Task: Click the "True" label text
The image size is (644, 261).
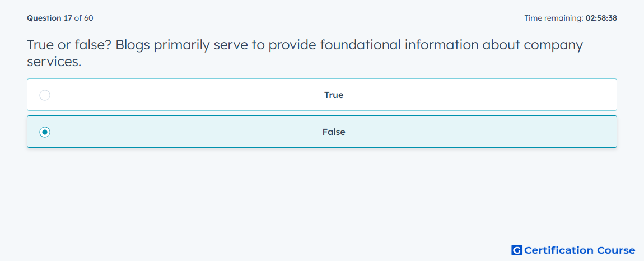Action: [x=334, y=95]
